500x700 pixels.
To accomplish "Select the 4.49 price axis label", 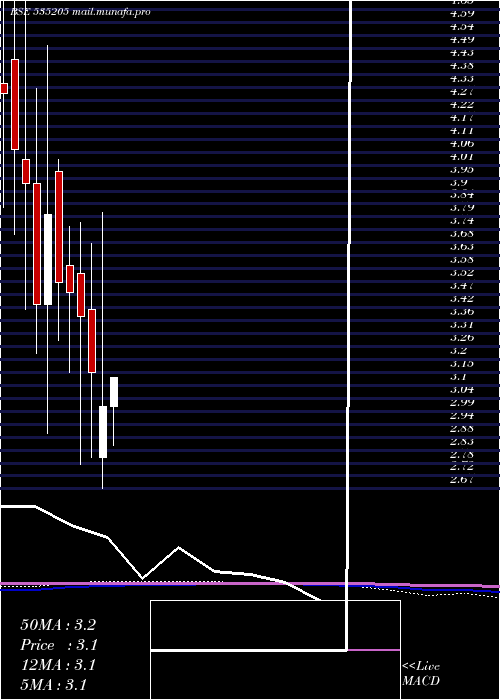I will tap(462, 39).
